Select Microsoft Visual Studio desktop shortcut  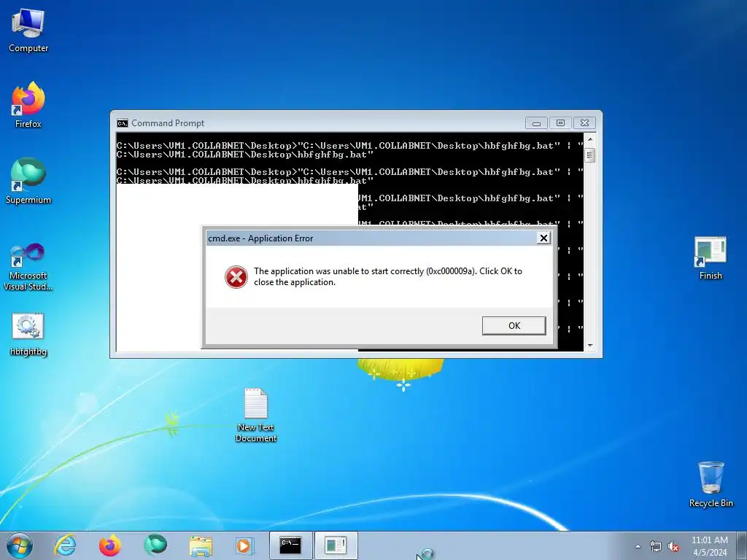tap(28, 267)
